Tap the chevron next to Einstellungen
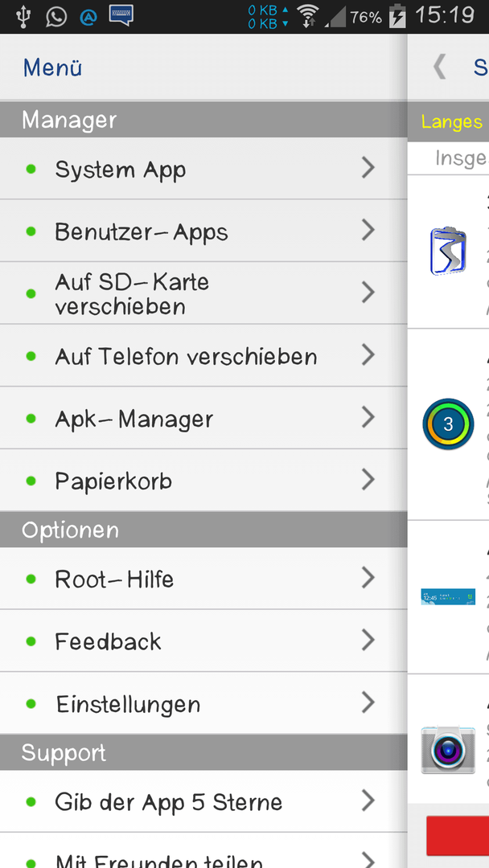The height and width of the screenshot is (868, 489). (368, 702)
